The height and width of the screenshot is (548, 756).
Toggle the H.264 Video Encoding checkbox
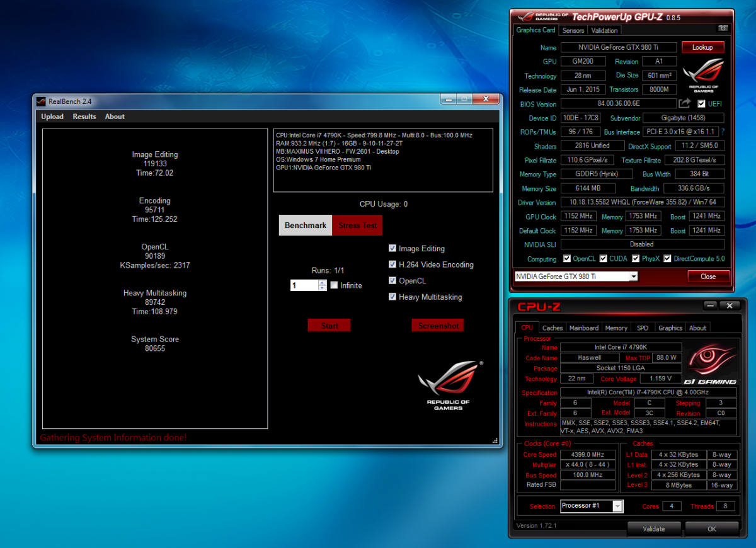392,265
